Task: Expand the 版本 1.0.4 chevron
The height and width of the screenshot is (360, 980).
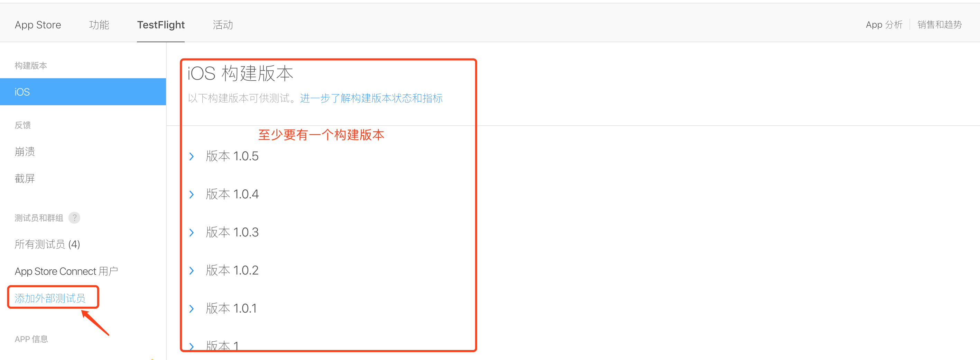Action: [191, 195]
